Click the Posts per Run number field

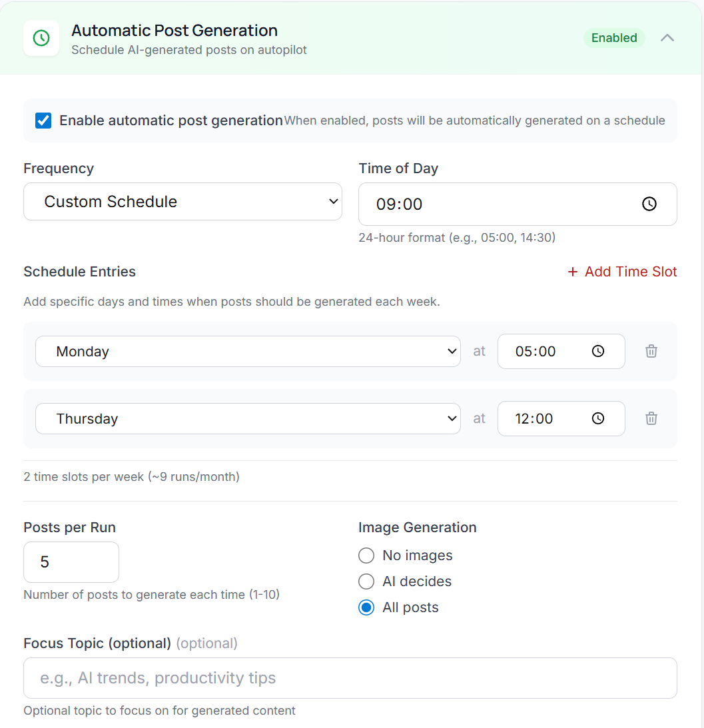coord(71,562)
